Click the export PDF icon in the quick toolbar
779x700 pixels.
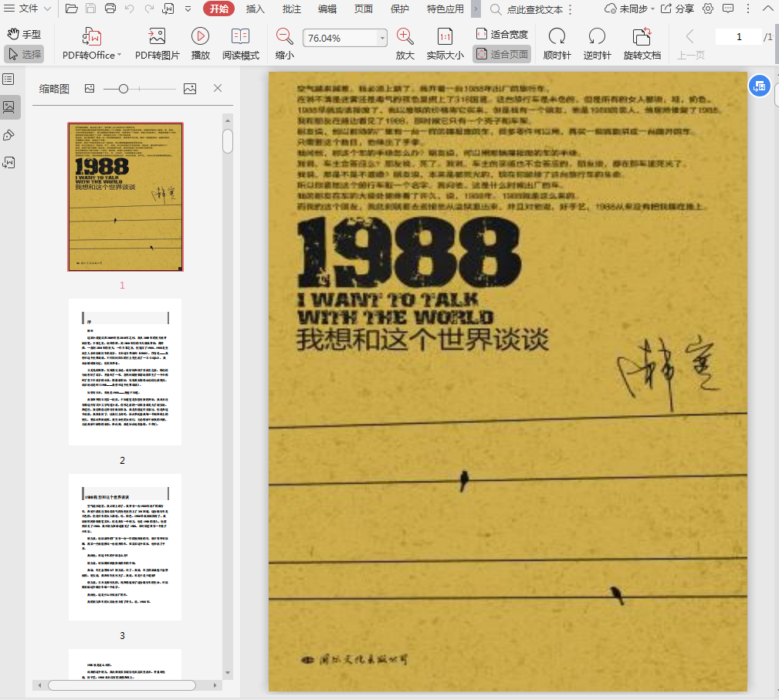tap(168, 8)
